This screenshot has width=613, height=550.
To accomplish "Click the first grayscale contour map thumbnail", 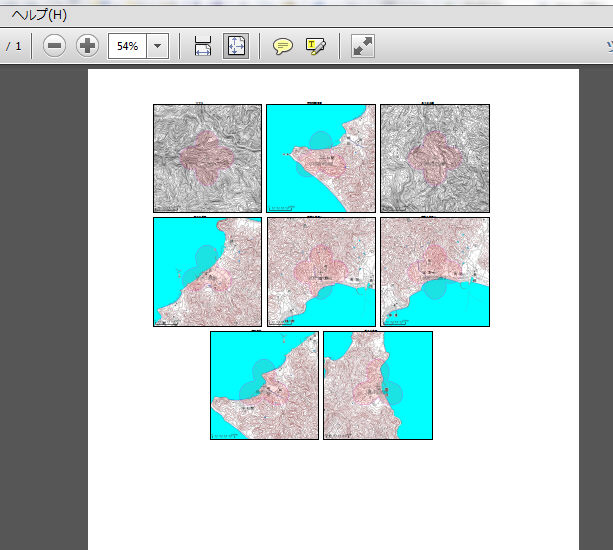I will click(207, 158).
